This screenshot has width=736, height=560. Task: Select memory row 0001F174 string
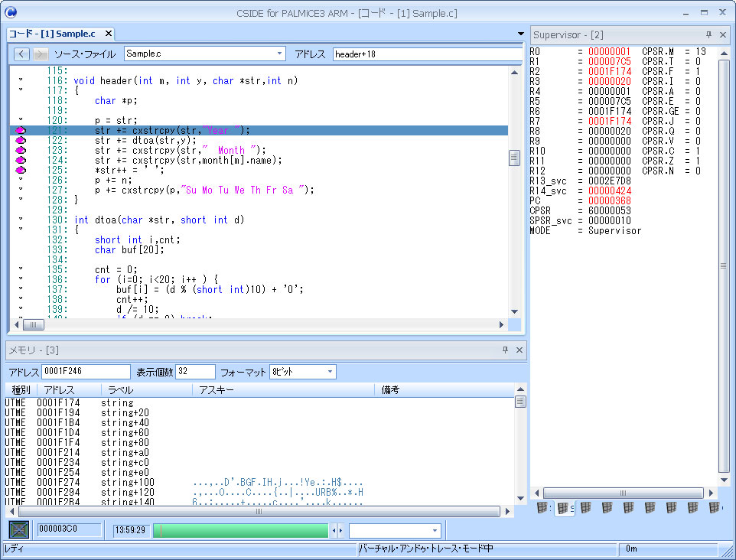[259, 402]
